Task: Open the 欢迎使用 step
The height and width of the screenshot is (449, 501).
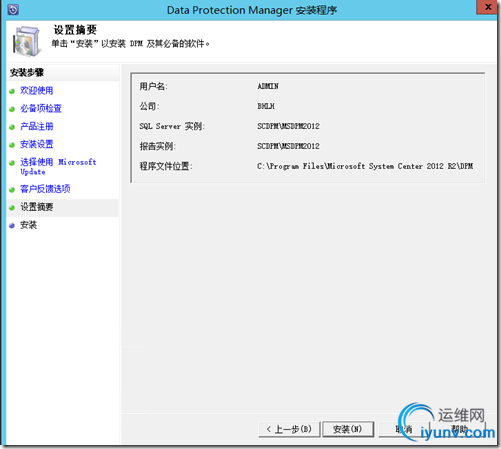Action: coord(36,90)
